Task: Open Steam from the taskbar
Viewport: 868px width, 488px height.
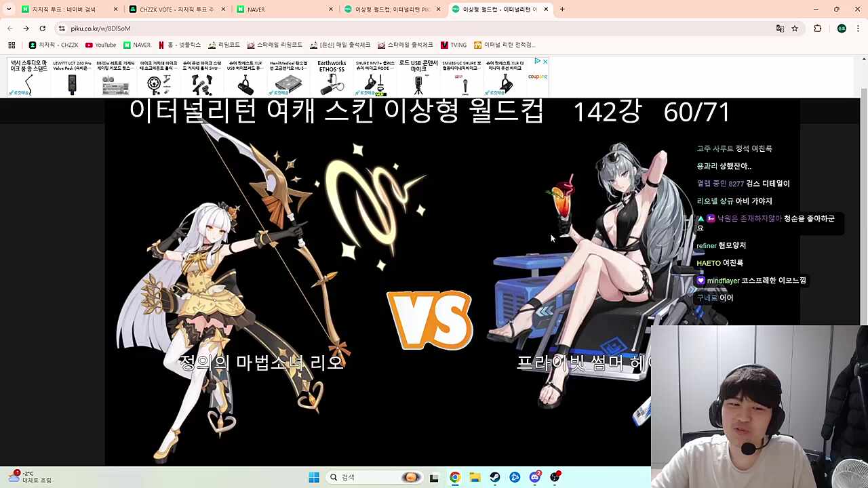Action: [495, 477]
